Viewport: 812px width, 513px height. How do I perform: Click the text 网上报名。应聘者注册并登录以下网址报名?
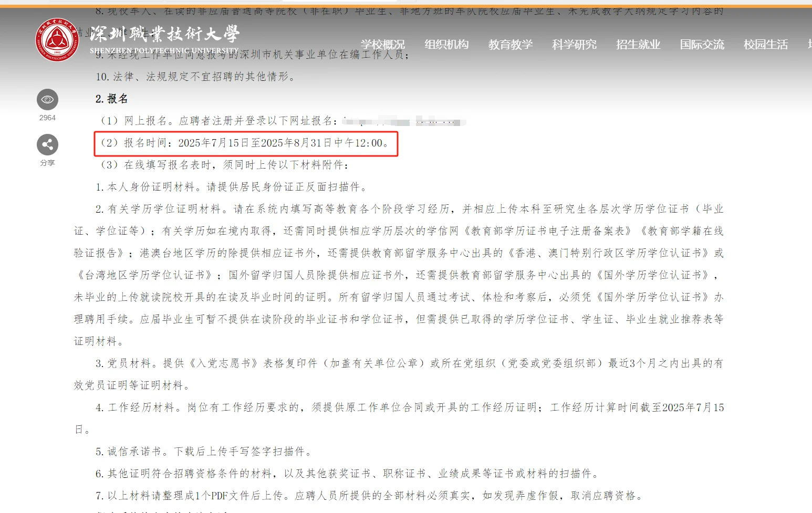tap(219, 121)
